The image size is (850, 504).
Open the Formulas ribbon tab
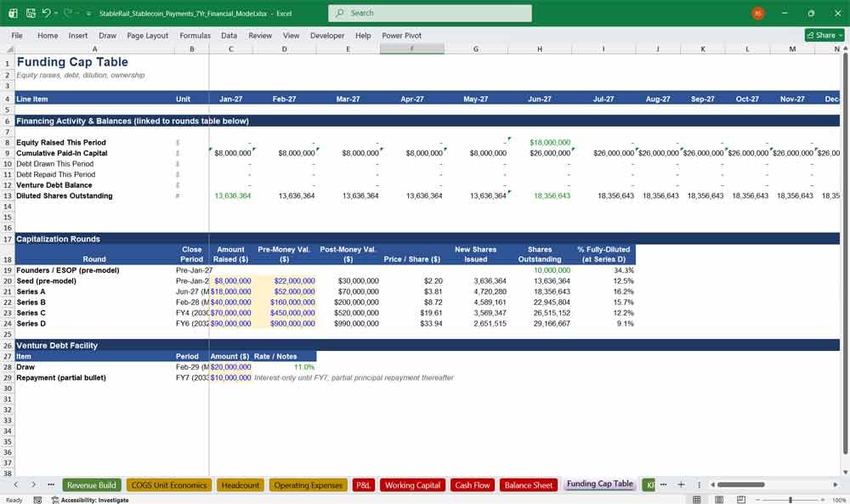195,35
